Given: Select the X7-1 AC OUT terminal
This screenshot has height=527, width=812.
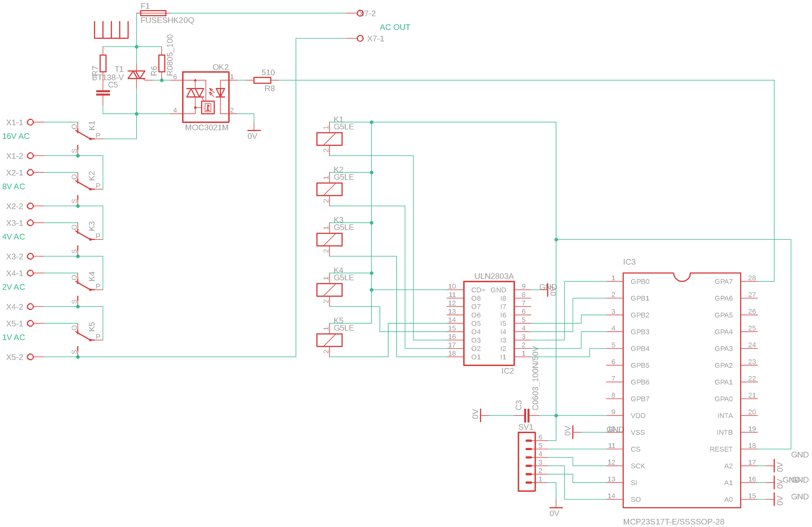Looking at the screenshot, I should 360,38.
